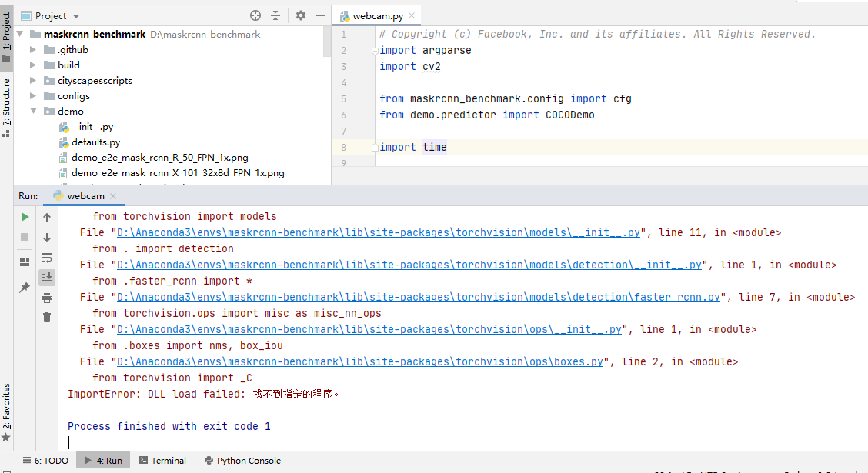Click line number 5 in editor gutter

click(x=344, y=99)
